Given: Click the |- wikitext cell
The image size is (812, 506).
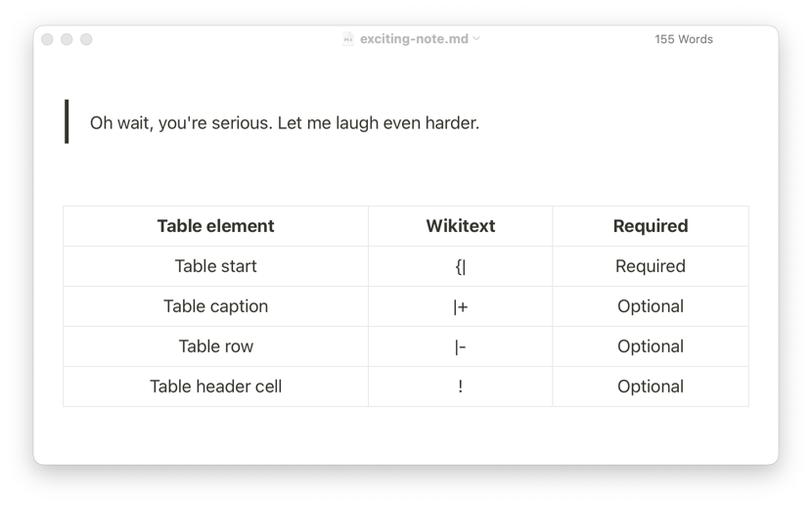Looking at the screenshot, I should 461,346.
